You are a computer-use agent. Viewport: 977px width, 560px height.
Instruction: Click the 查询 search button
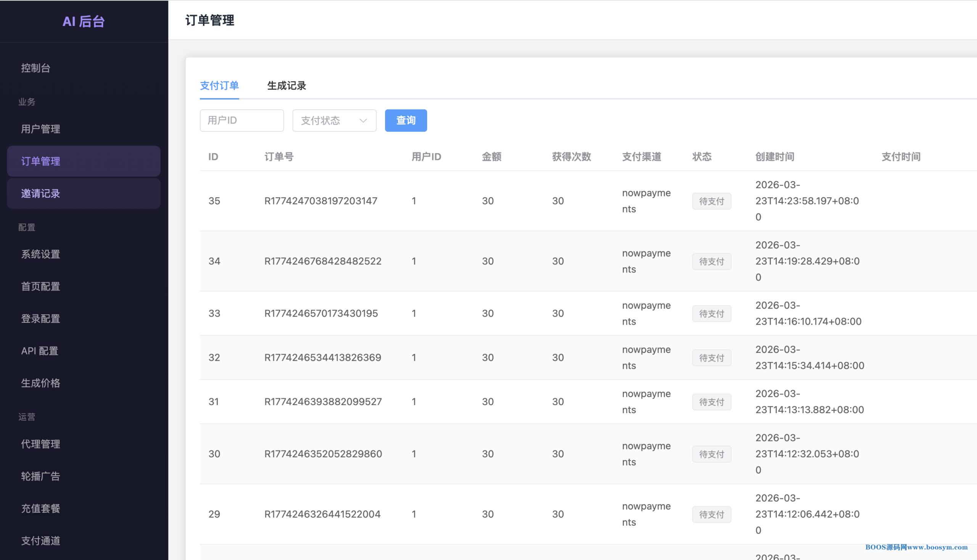point(406,121)
